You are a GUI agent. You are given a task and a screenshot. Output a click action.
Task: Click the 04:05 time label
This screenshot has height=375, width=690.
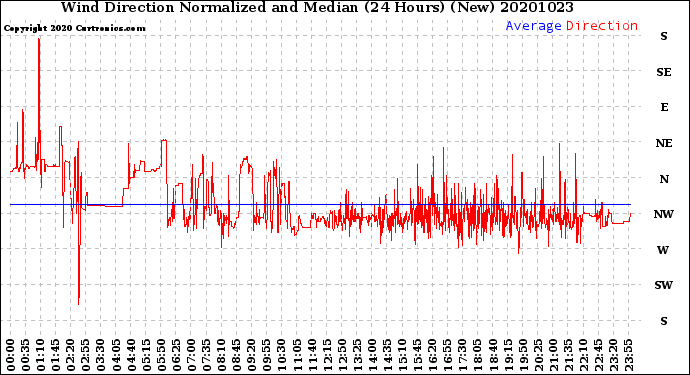(x=116, y=355)
